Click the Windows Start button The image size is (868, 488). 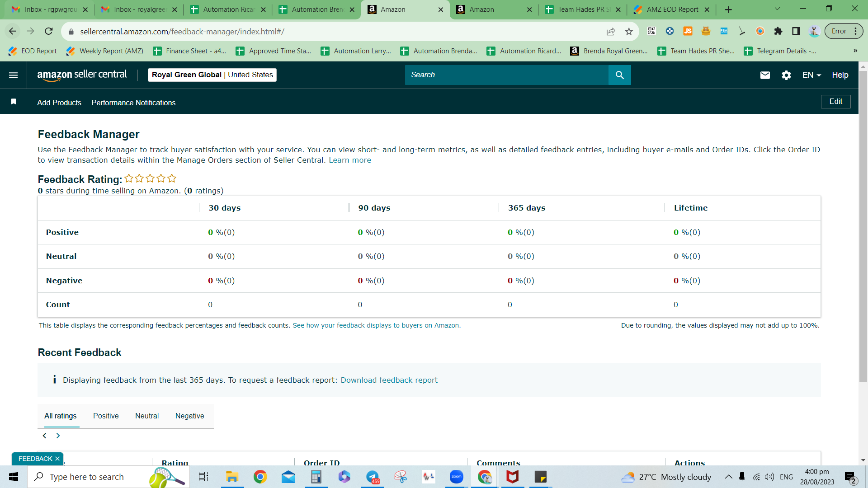[14, 477]
